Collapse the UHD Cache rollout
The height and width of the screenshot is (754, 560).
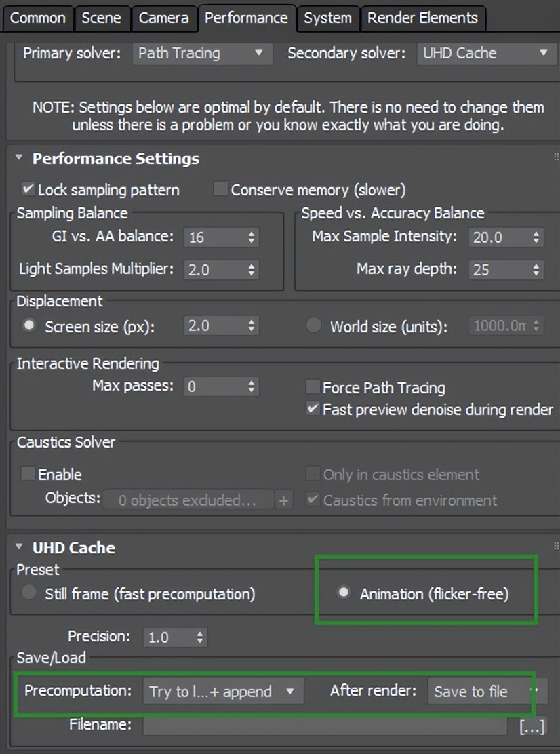tap(19, 548)
